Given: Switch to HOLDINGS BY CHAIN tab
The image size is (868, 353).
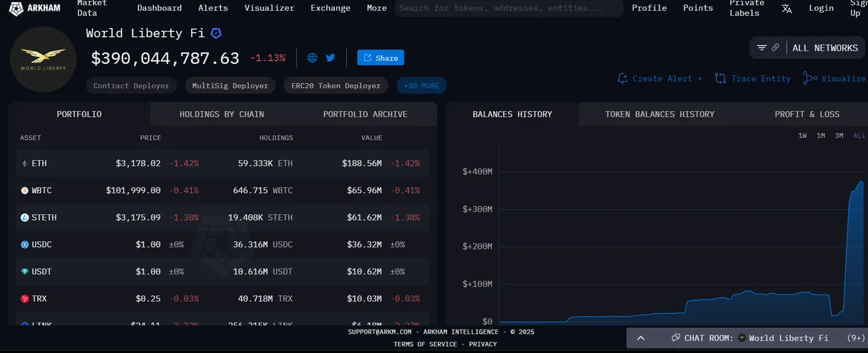Looking at the screenshot, I should click(222, 114).
